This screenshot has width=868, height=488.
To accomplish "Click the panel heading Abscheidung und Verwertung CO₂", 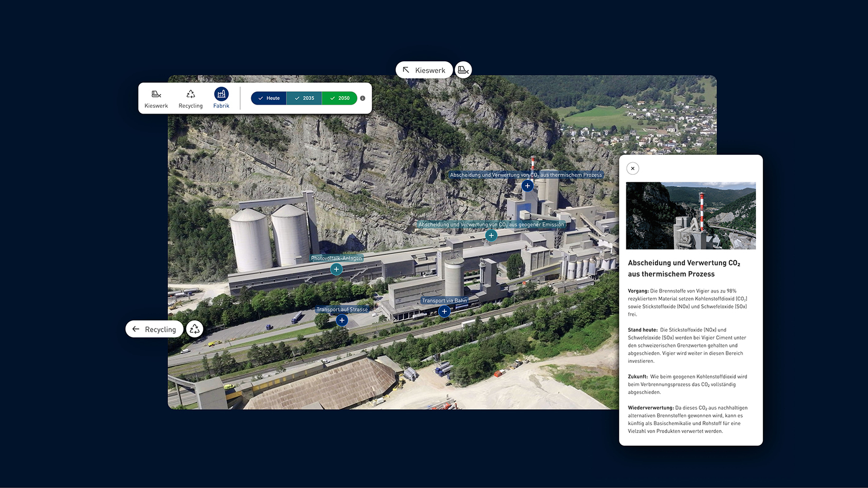I will coord(684,268).
